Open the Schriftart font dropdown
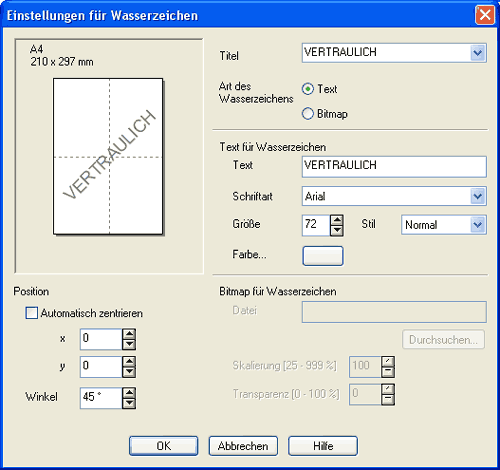500x470 pixels. (x=478, y=196)
